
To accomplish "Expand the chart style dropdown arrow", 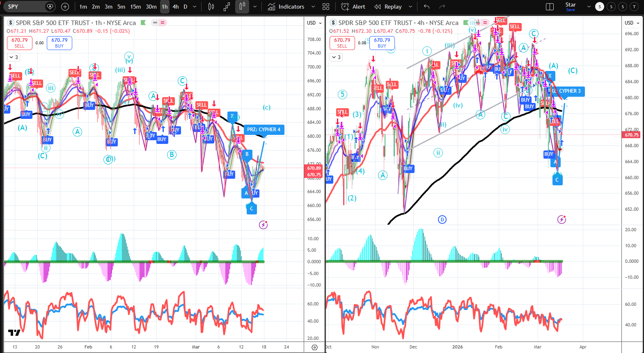I will [255, 7].
